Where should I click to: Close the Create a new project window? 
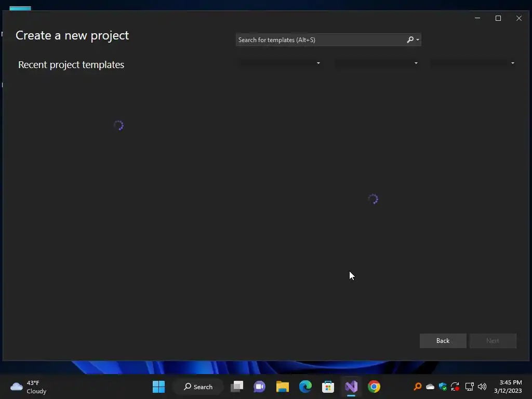[519, 18]
